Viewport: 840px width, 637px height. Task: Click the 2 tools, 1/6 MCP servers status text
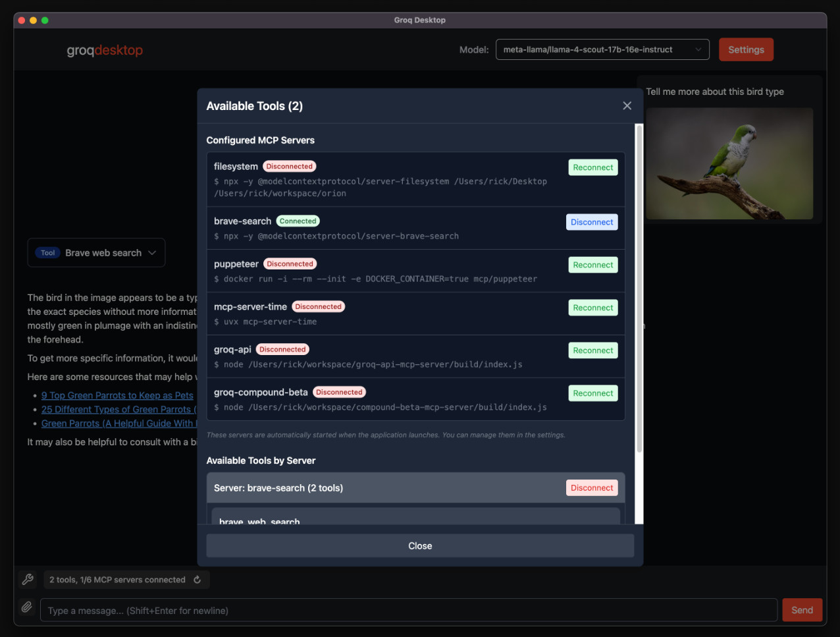pyautogui.click(x=117, y=580)
